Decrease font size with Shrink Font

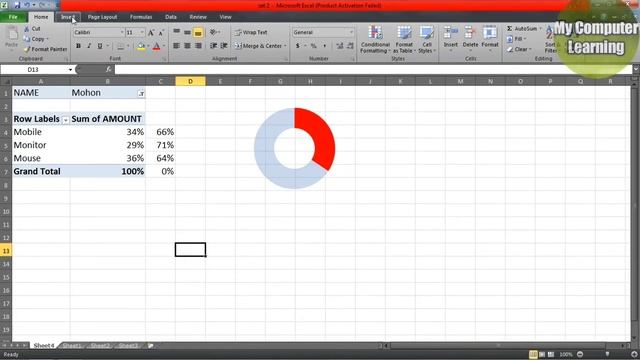pos(161,33)
